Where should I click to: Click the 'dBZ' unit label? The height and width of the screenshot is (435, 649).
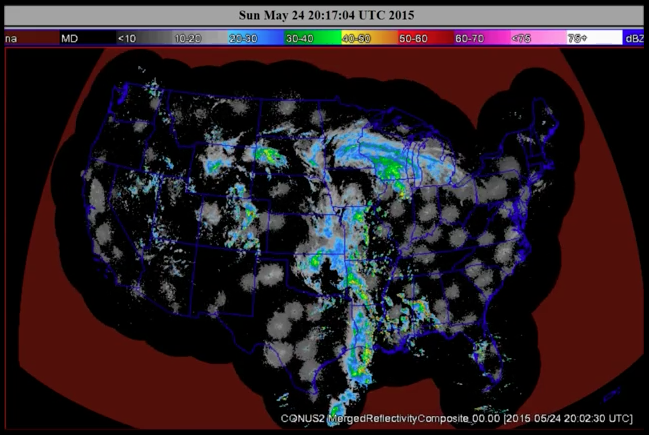(x=635, y=38)
